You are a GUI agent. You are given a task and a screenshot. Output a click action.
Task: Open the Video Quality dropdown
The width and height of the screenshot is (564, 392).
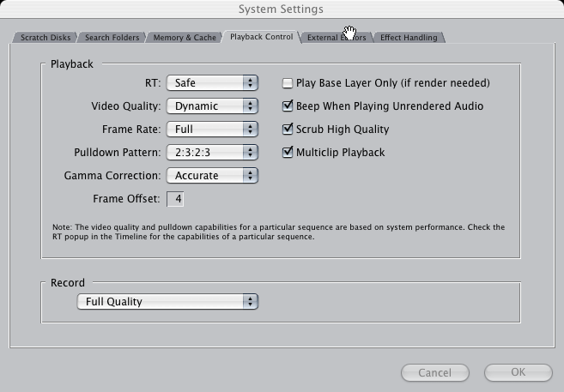tap(212, 106)
